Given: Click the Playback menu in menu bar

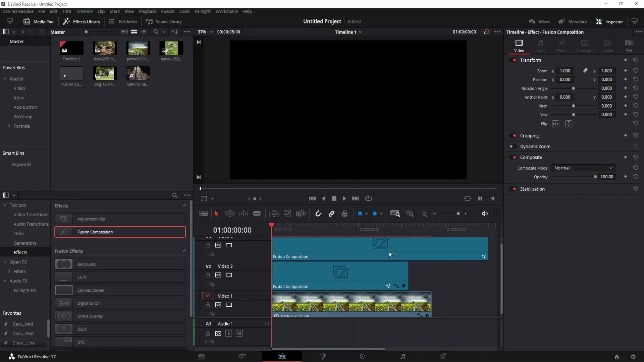Looking at the screenshot, I should tap(148, 11).
